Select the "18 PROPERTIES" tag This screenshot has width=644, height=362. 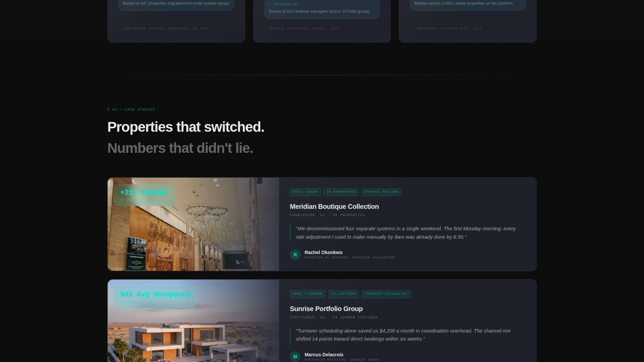[341, 192]
